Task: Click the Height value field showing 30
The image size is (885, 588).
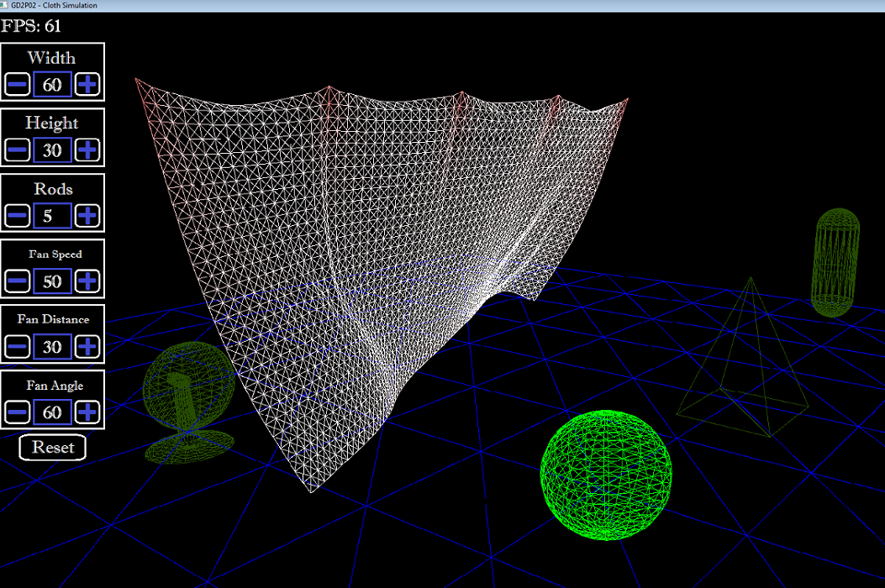Action: tap(52, 150)
